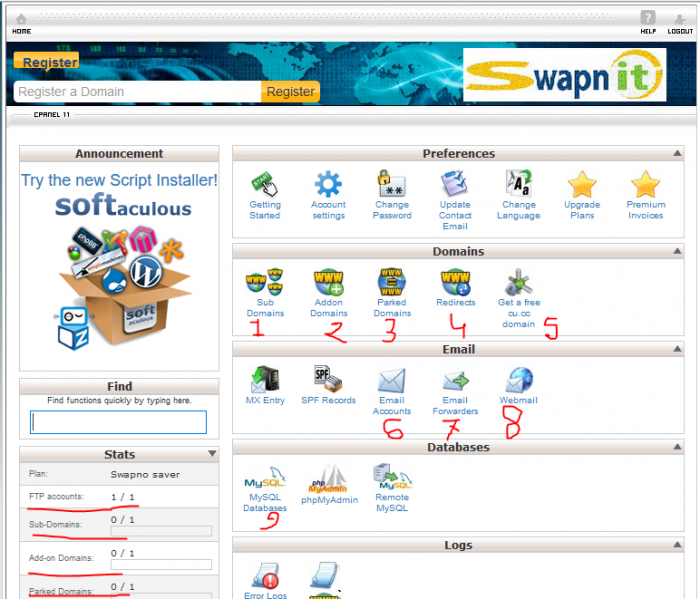Open the Email Accounts text link
Viewport: 700px width, 599px height.
[x=392, y=406]
